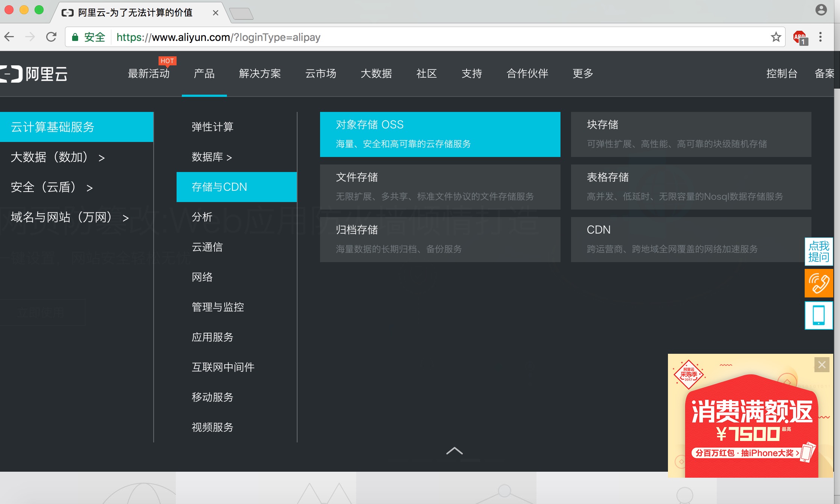Screen dimensions: 840x504
Task: Click the macOS green fullscreen window button
Action: [39, 10]
